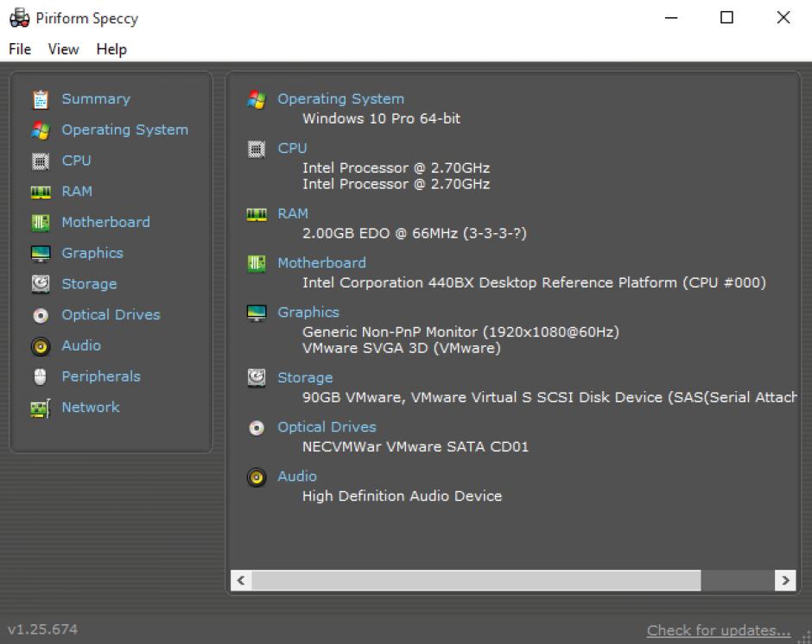Click the horizontal scrollbar left arrow

241,580
